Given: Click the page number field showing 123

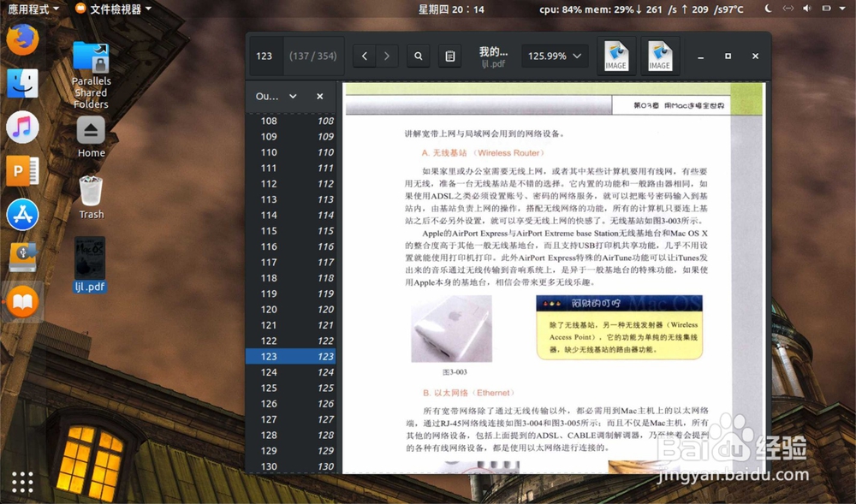Looking at the screenshot, I should [x=265, y=56].
